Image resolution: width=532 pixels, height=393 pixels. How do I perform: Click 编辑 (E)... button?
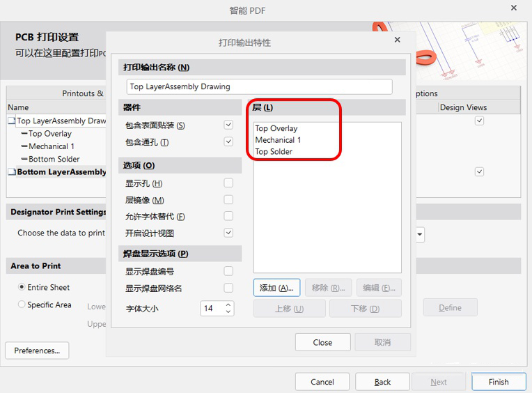379,288
